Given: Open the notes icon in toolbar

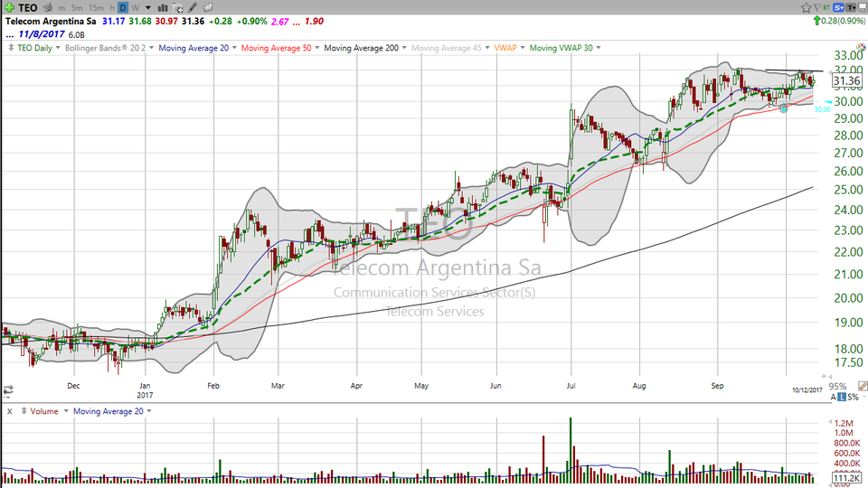Looking at the screenshot, I should tap(208, 8).
